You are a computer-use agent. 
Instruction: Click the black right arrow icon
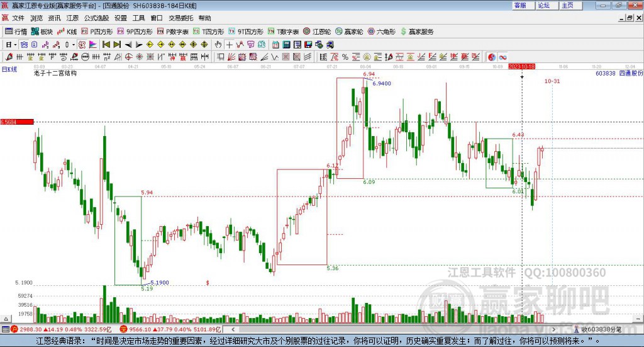[139, 45]
